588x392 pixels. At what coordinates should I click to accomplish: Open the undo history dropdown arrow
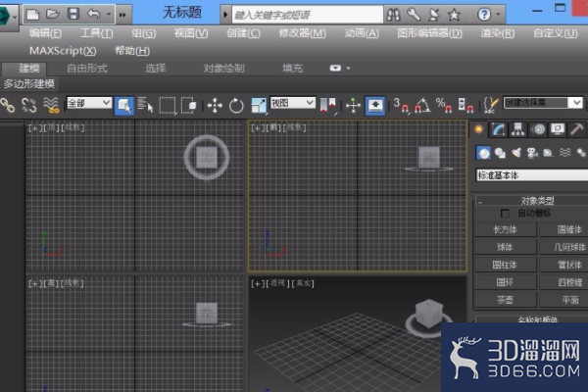[109, 15]
